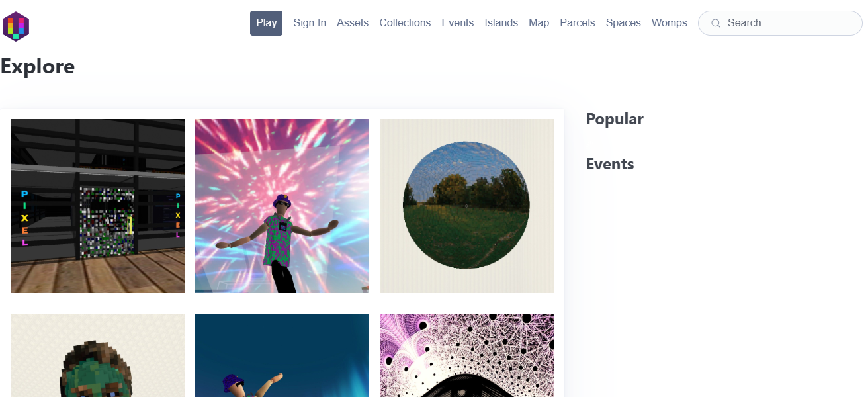Open the Map view

click(539, 23)
